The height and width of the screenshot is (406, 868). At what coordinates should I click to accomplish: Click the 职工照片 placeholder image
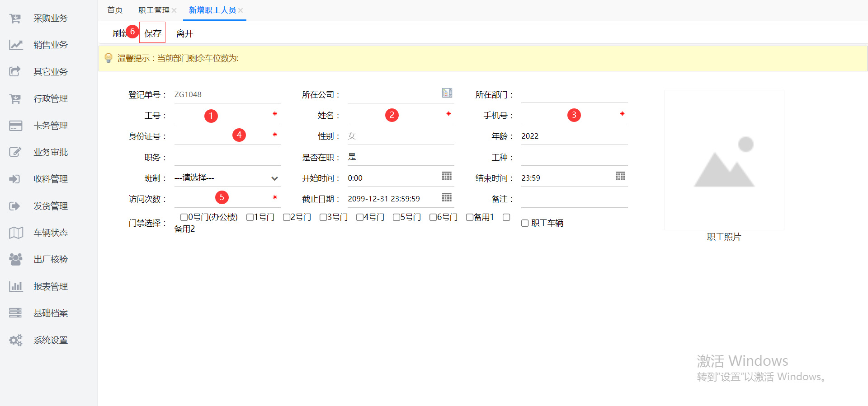(x=724, y=160)
